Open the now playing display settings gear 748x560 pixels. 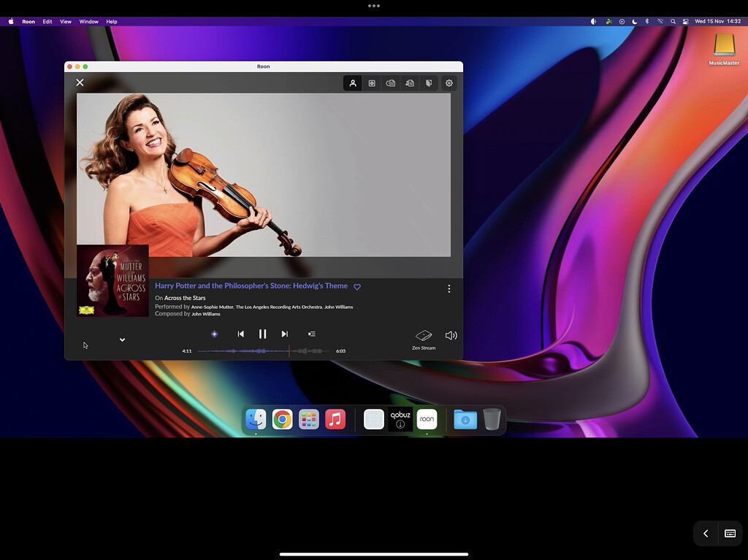point(449,83)
